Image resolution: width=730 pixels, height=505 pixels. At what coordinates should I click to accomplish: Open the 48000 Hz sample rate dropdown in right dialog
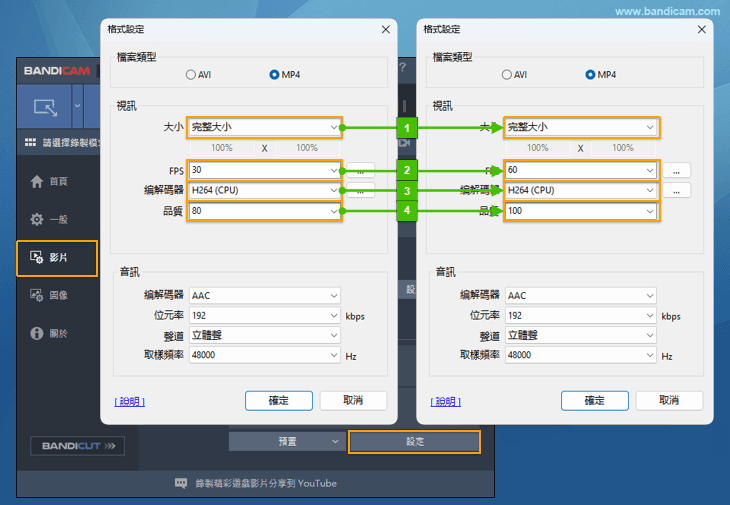pos(581,355)
